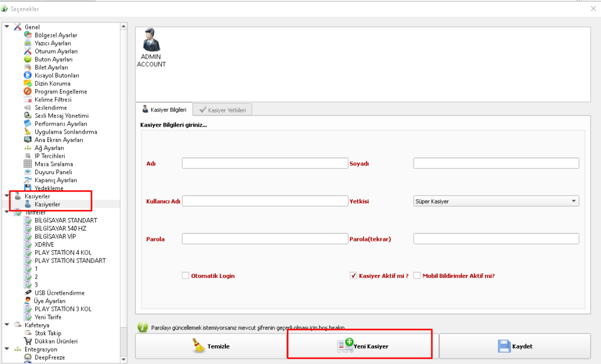Viewport: 601px width, 364px height.
Task: Collapse the Kafeterya tree section
Action: click(7, 325)
